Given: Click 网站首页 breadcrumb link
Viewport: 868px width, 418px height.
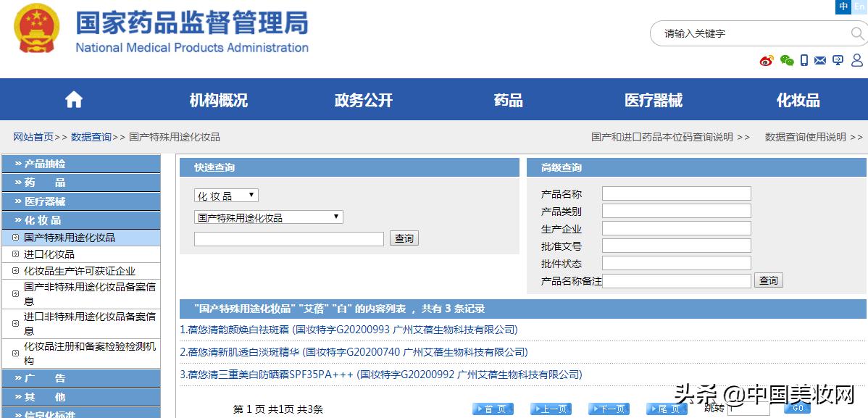Looking at the screenshot, I should [34, 137].
